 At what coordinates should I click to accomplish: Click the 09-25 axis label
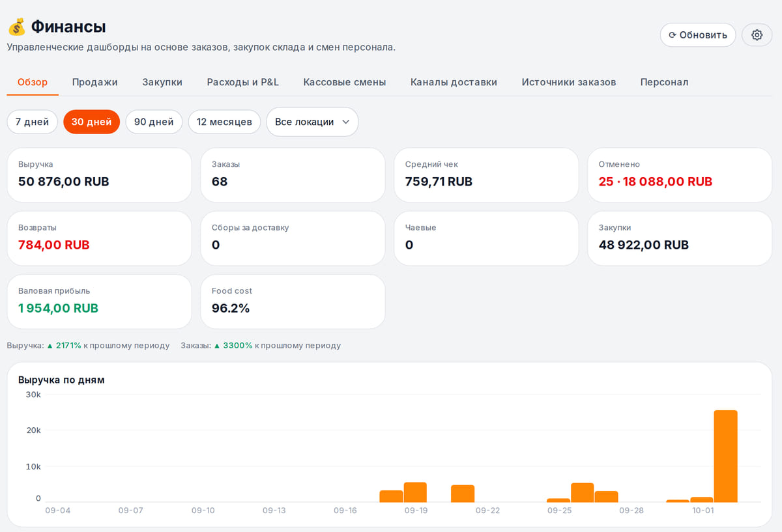click(x=559, y=511)
